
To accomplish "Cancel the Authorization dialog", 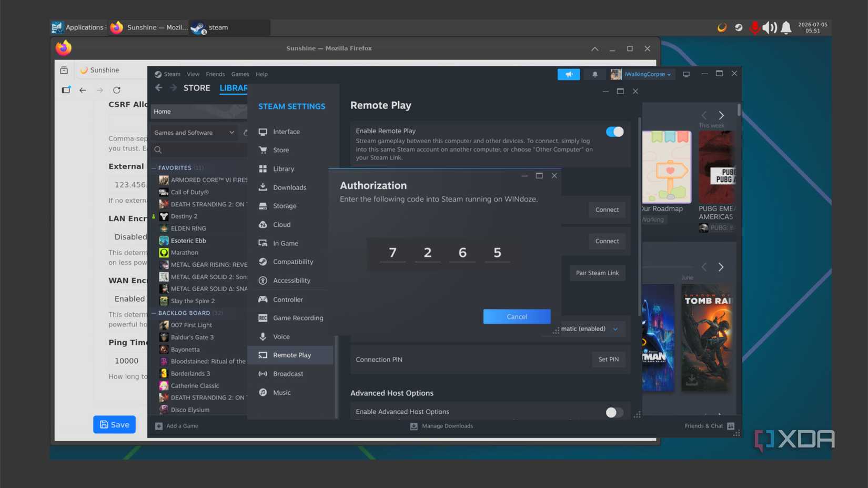I will pos(517,316).
